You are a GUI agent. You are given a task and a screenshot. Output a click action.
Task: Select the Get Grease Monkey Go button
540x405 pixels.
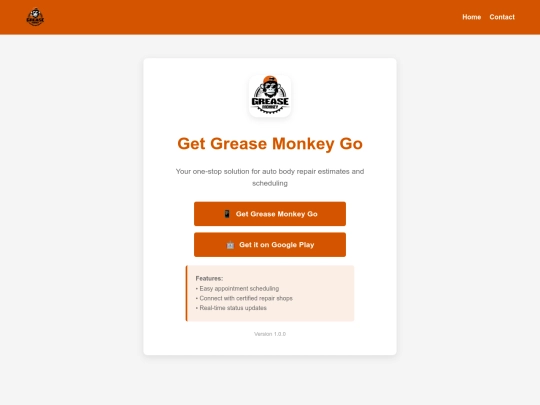(270, 214)
